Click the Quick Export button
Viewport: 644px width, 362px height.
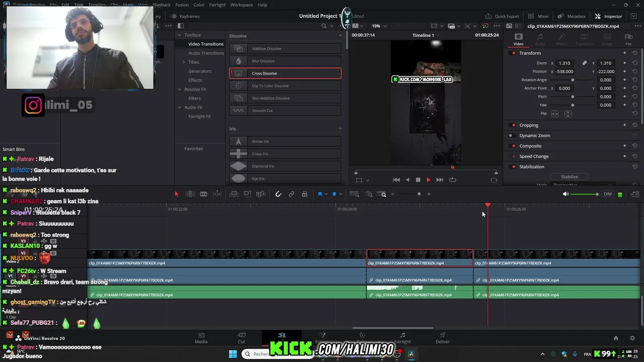[502, 16]
